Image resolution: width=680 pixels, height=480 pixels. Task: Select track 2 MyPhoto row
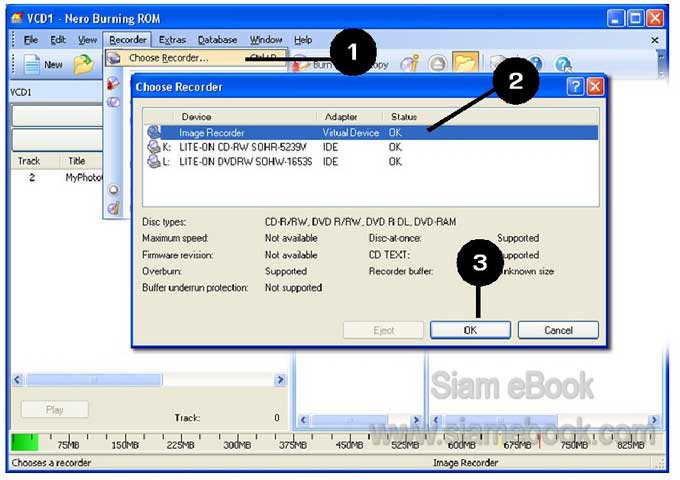57,177
